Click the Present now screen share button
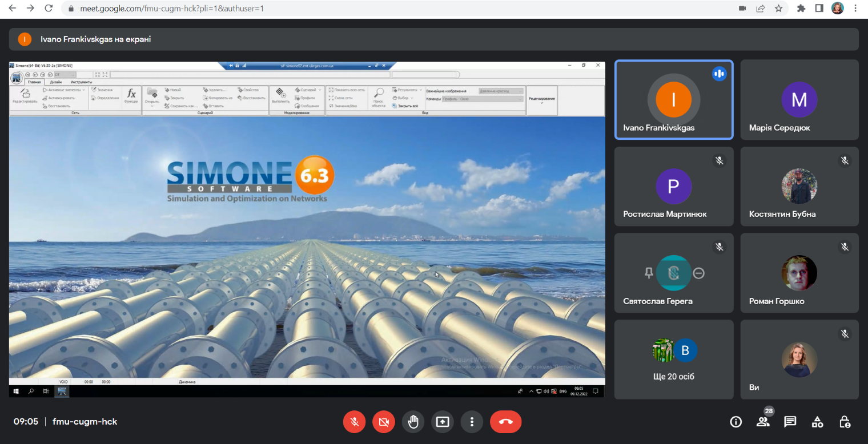Screen dimensions: 868x444 point(443,422)
